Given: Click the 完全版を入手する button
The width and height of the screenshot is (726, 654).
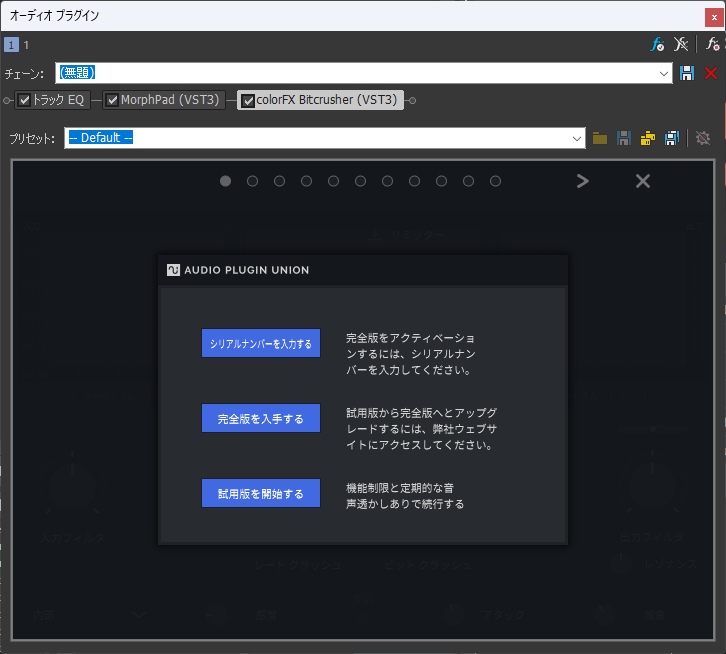Looking at the screenshot, I should 261,418.
